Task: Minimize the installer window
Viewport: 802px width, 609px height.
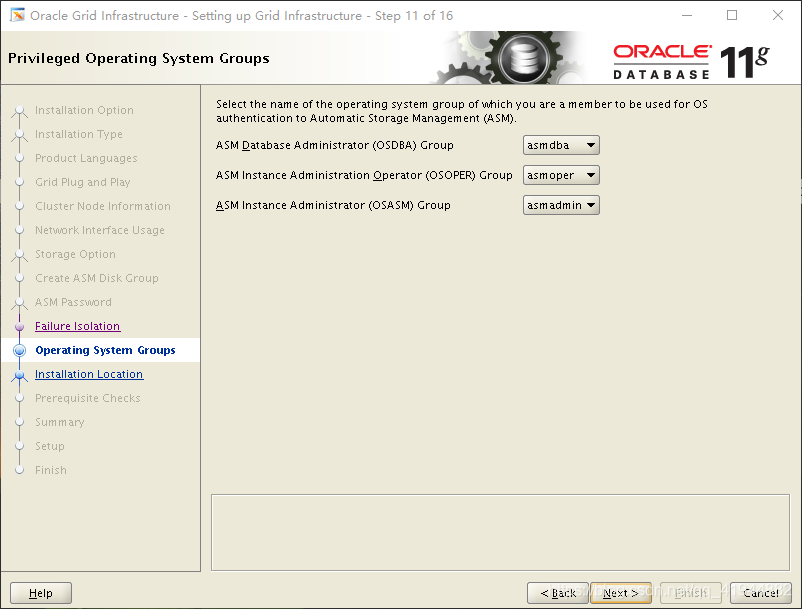Action: tap(687, 15)
